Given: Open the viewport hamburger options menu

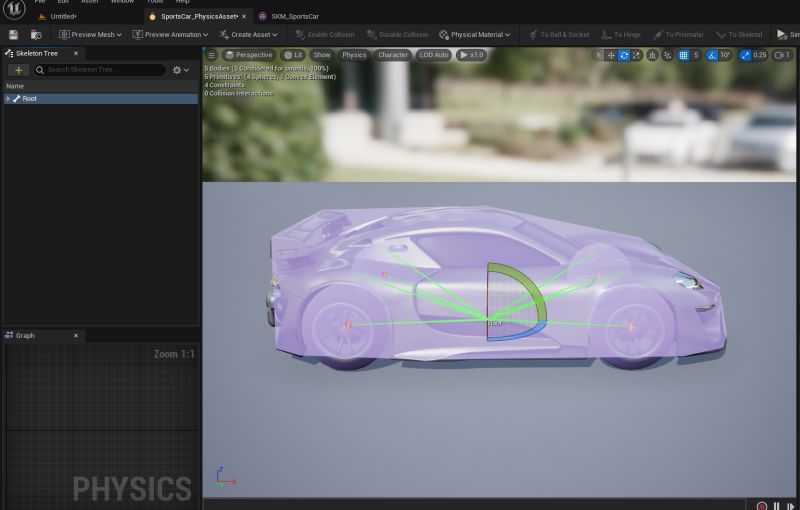Looking at the screenshot, I should (x=212, y=55).
